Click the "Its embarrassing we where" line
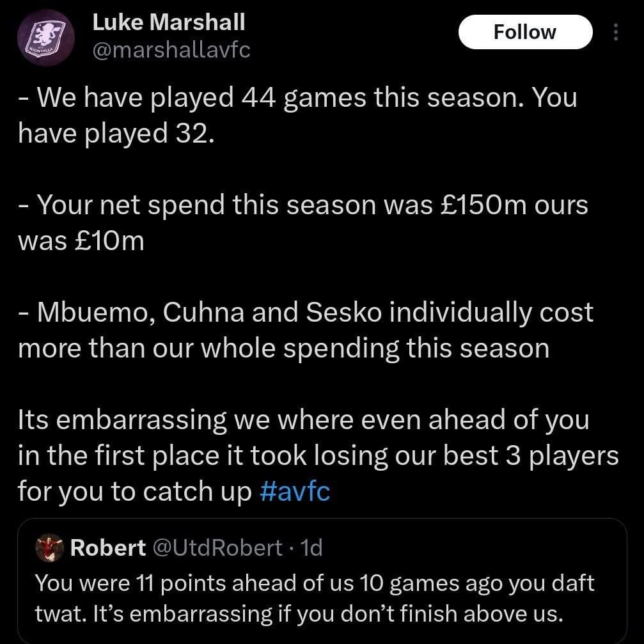The image size is (644, 644). (303, 420)
